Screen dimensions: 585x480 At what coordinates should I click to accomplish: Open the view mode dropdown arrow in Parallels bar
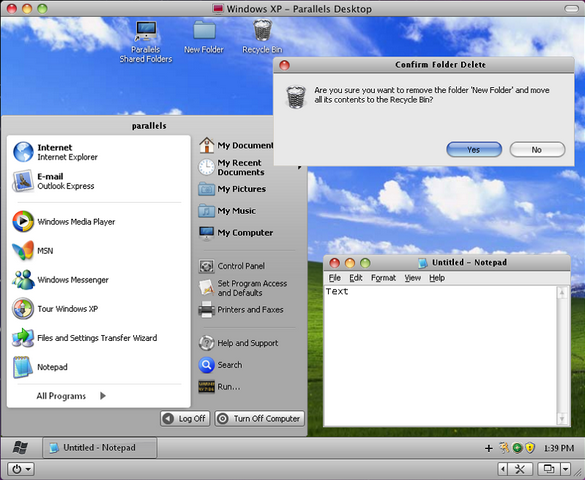566,469
